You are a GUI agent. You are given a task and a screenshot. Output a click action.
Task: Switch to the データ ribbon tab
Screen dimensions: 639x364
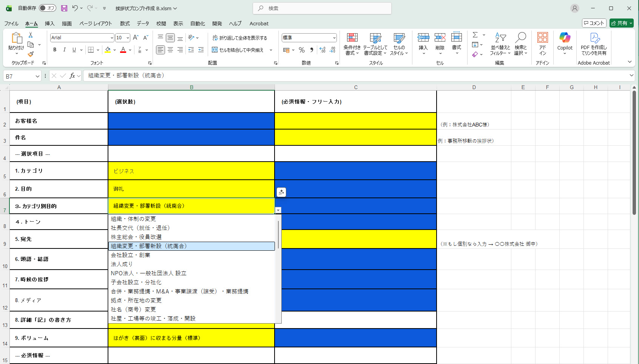[143, 23]
